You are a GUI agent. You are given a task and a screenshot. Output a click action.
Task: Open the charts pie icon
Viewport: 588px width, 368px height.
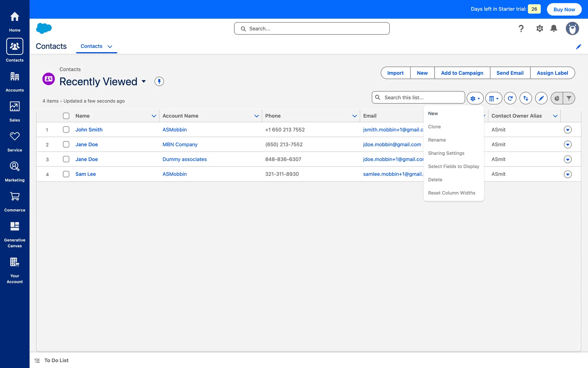tap(557, 98)
